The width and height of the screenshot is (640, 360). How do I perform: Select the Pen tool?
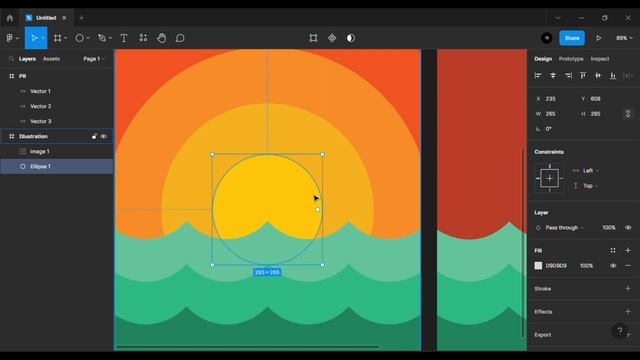click(102, 38)
